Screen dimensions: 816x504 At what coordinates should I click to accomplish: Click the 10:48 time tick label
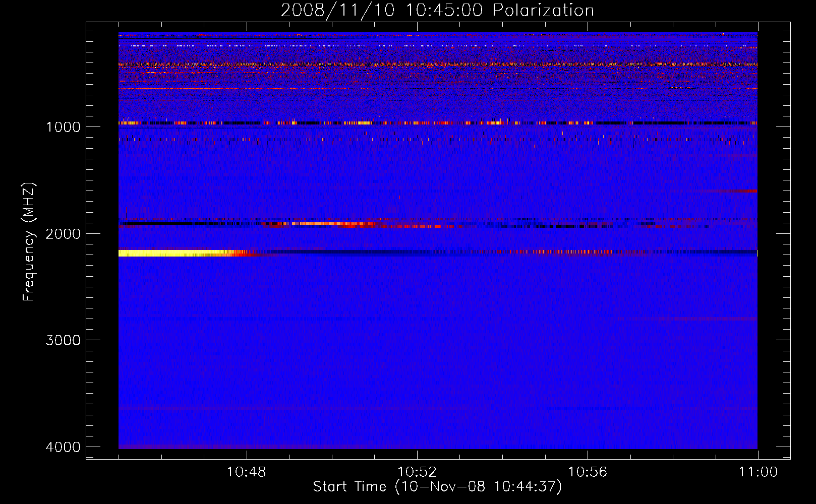[247, 472]
